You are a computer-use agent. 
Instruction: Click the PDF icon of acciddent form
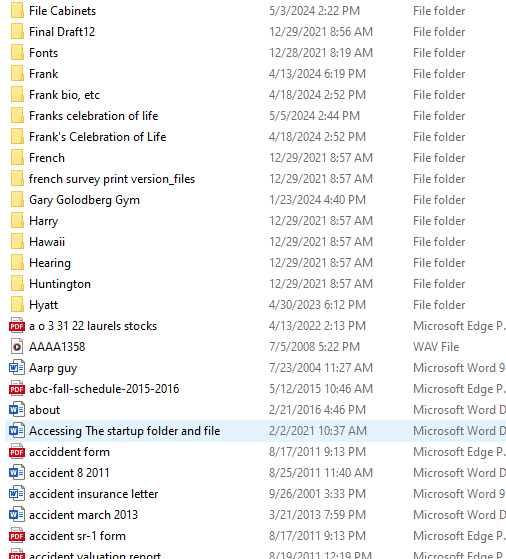(x=17, y=452)
